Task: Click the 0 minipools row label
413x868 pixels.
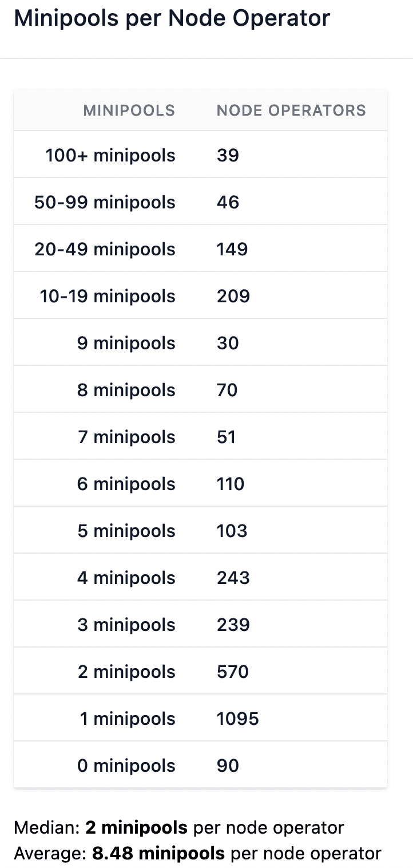Action: pos(126,766)
